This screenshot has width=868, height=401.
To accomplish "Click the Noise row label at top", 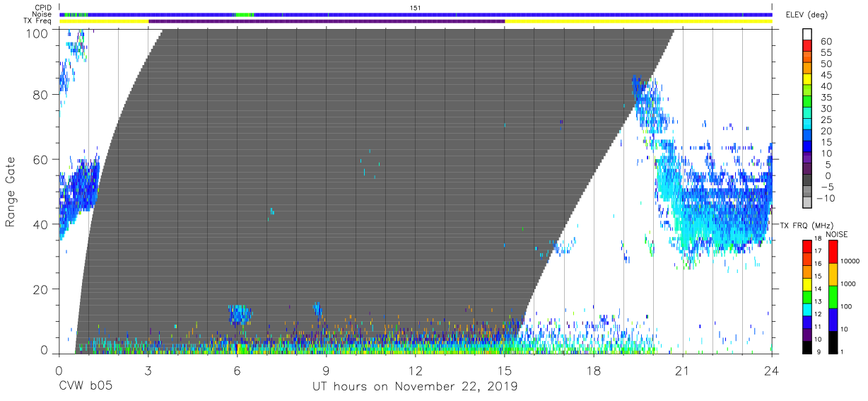I will pyautogui.click(x=43, y=14).
